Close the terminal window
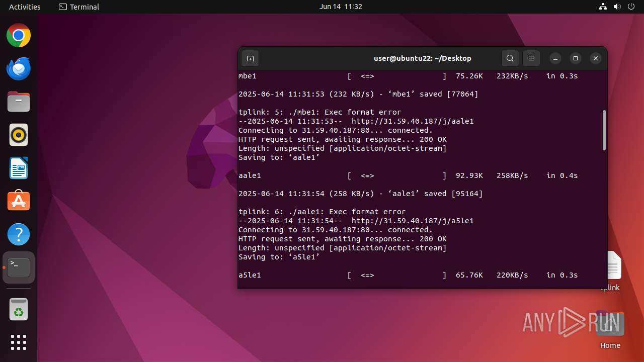Viewport: 644px width, 362px height. (596, 58)
